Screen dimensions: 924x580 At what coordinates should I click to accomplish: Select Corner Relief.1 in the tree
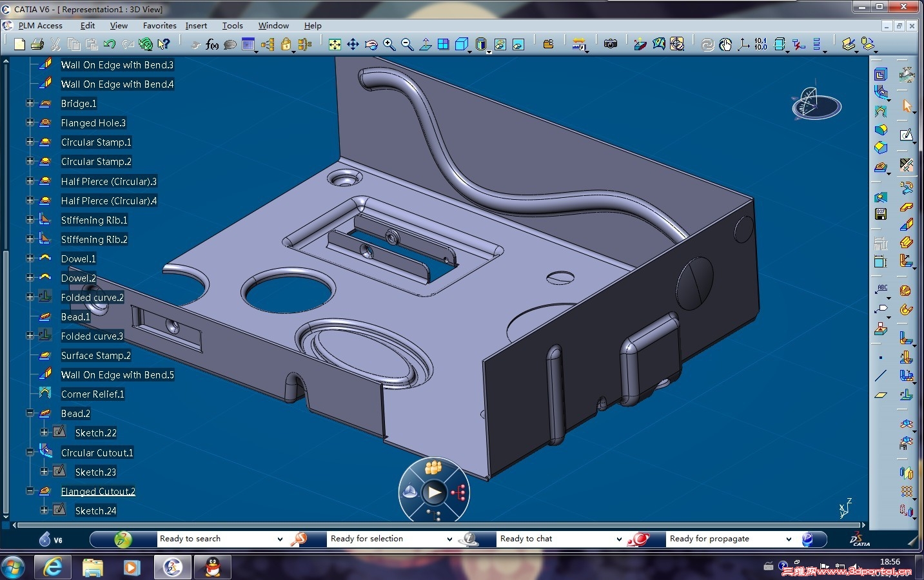[93, 394]
